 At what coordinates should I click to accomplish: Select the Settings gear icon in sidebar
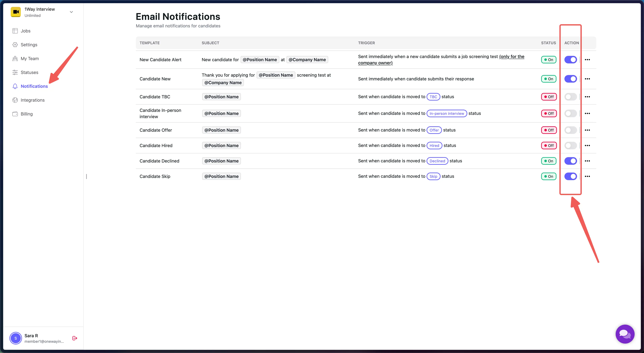point(15,44)
